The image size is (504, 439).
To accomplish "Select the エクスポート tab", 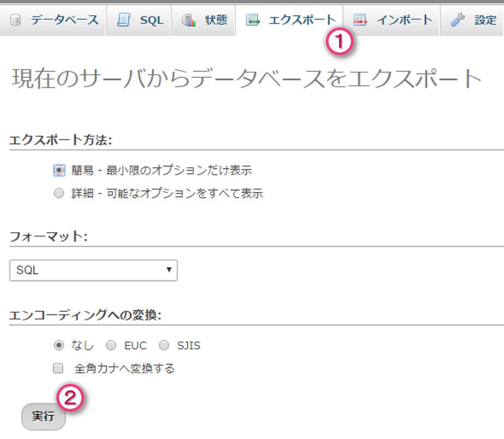I will 289,20.
